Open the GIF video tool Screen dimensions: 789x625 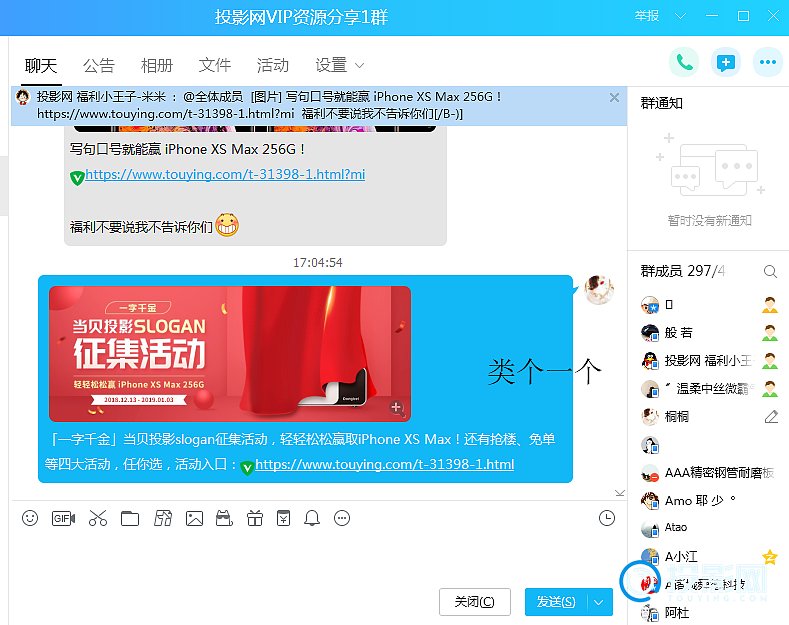tap(63, 518)
